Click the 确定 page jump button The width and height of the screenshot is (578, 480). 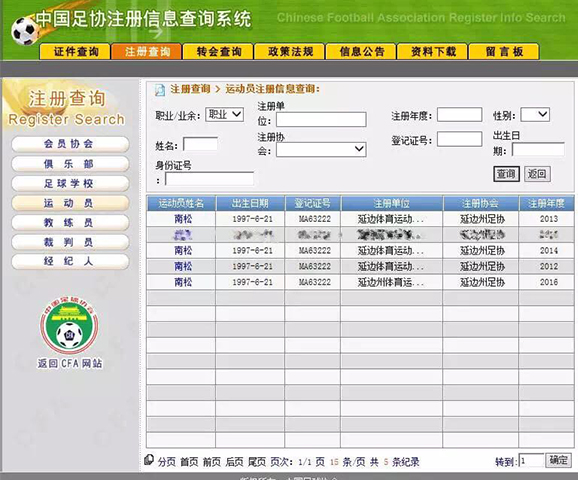pos(558,460)
